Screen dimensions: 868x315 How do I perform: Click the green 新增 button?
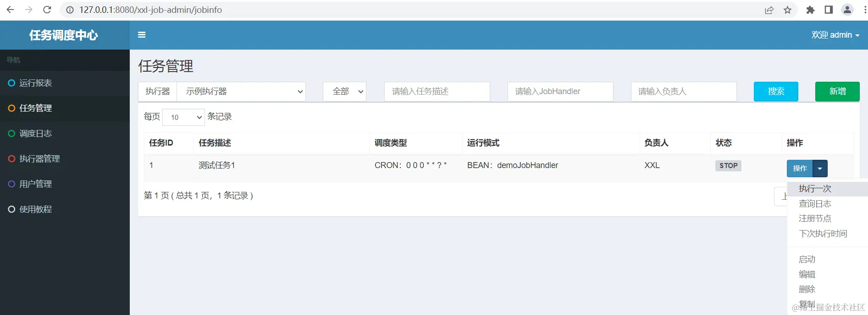pos(837,91)
